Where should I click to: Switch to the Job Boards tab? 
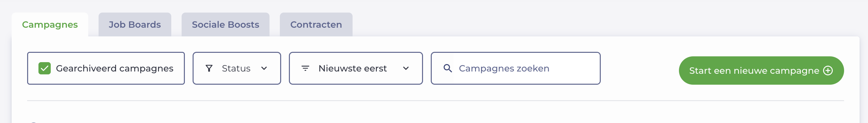(135, 24)
